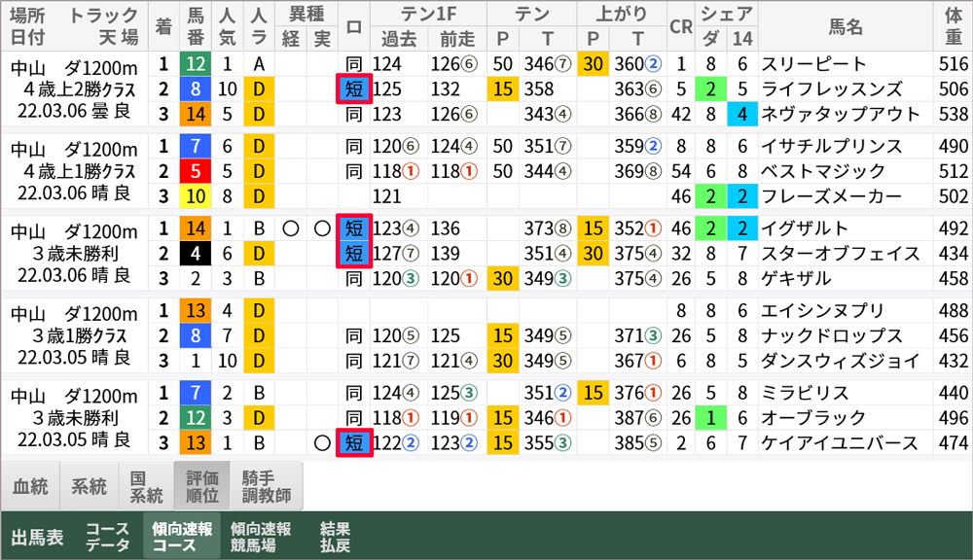
Task: Click the A rank for スリーピート
Action: [259, 64]
